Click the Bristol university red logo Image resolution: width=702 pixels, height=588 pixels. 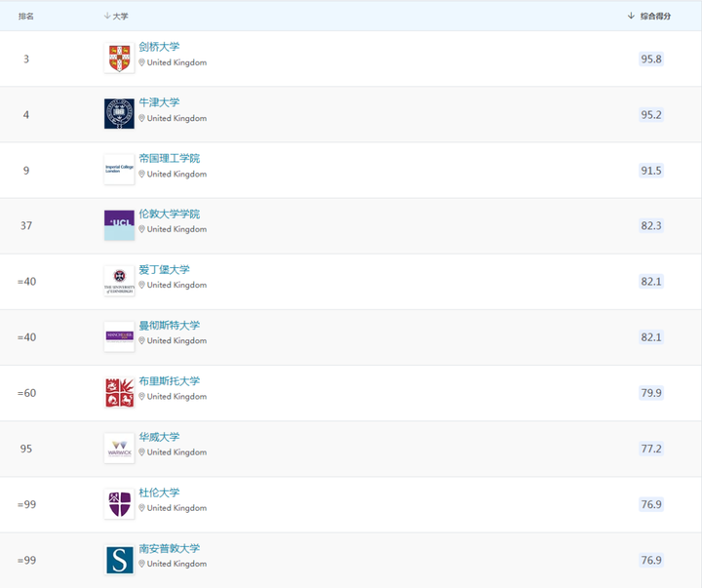pyautogui.click(x=119, y=392)
